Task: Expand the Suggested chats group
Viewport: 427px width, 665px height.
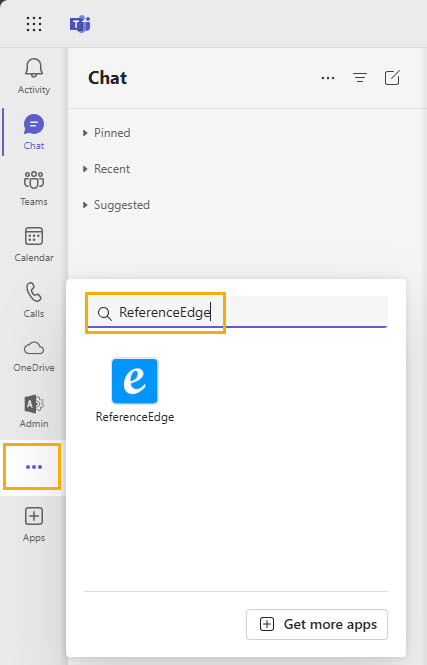Action: [116, 205]
